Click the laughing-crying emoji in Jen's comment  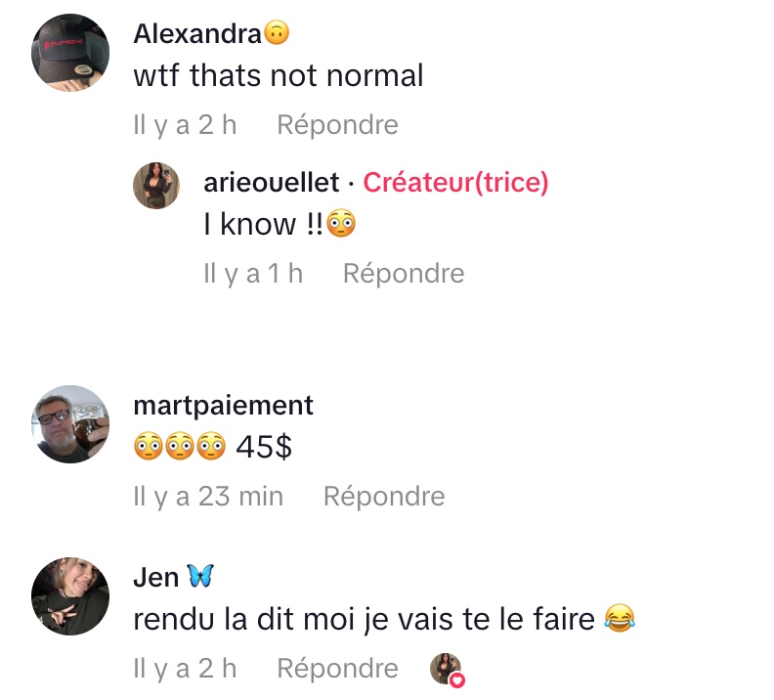tap(620, 618)
